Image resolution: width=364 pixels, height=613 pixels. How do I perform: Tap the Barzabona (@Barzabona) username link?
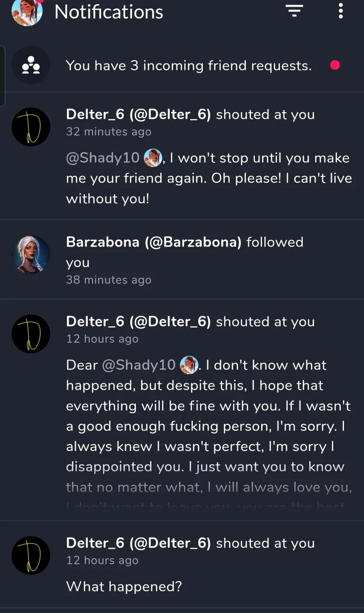(x=153, y=242)
